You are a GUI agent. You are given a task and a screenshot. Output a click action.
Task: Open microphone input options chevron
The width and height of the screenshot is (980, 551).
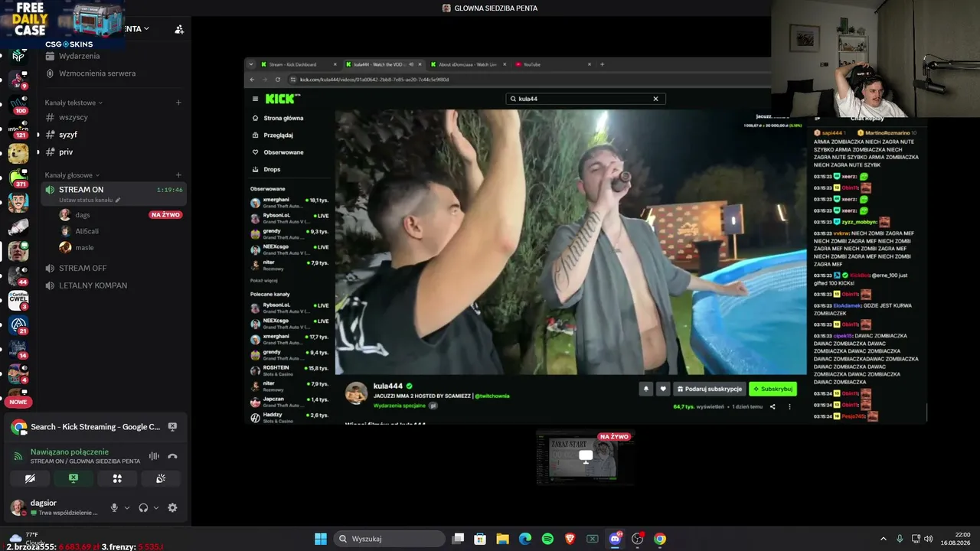coord(127,507)
